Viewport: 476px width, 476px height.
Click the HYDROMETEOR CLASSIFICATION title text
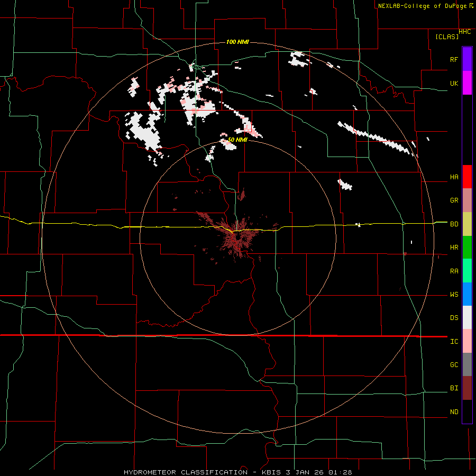point(186,472)
